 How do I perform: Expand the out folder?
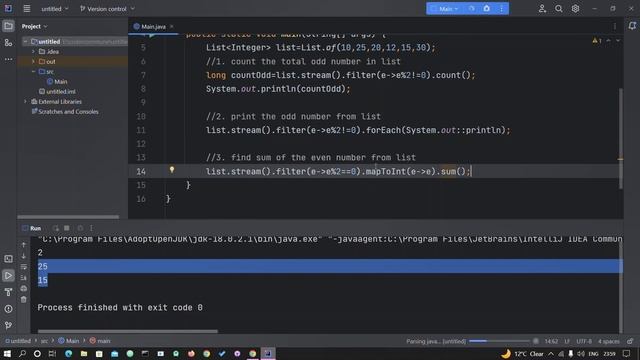(x=33, y=62)
